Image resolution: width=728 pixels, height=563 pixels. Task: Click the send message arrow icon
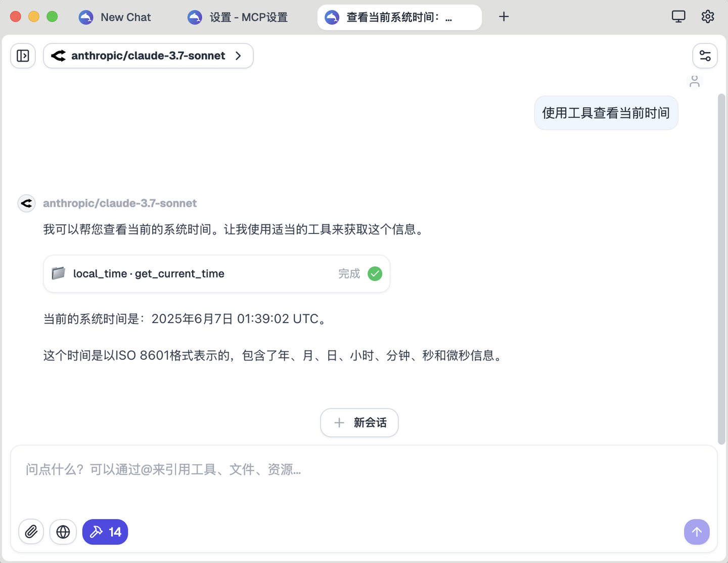pyautogui.click(x=697, y=532)
